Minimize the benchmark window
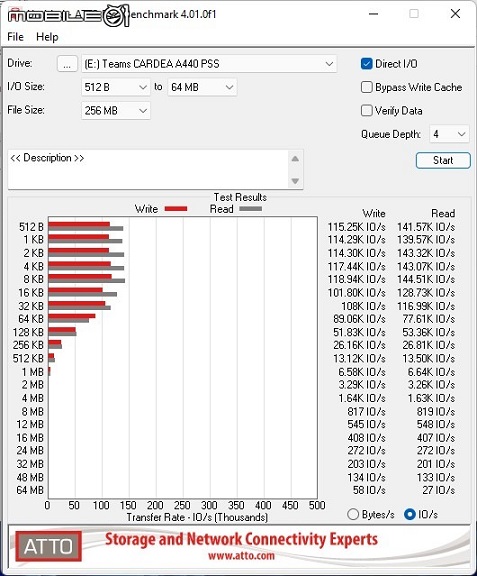 tap(373, 14)
